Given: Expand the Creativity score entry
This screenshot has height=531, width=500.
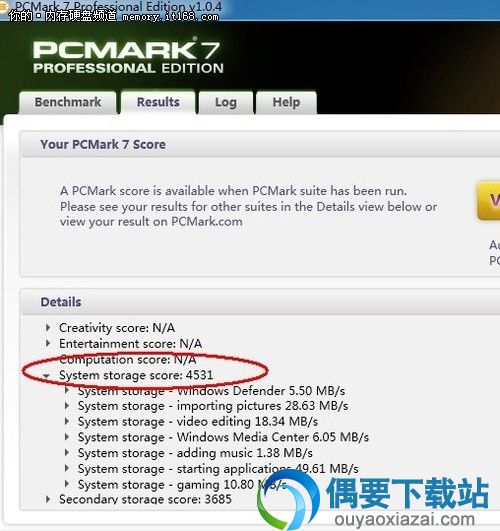Looking at the screenshot, I should point(48,327).
